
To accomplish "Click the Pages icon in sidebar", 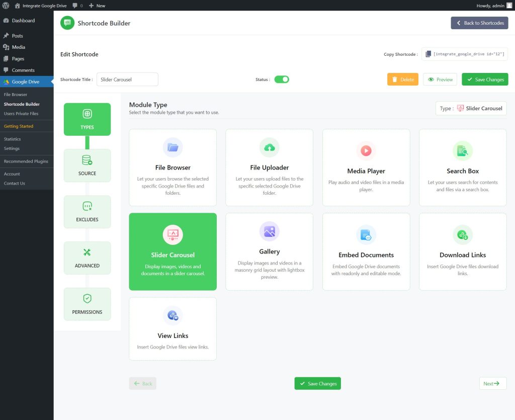I will [x=6, y=58].
